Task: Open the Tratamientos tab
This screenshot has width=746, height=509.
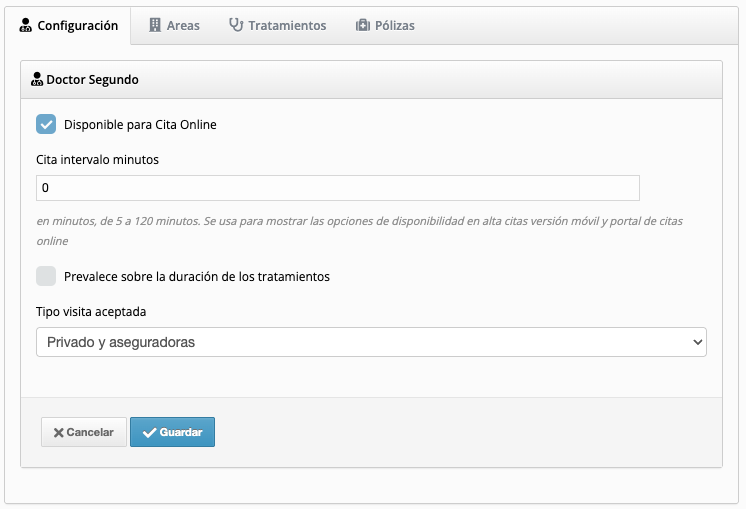Action: pos(278,26)
